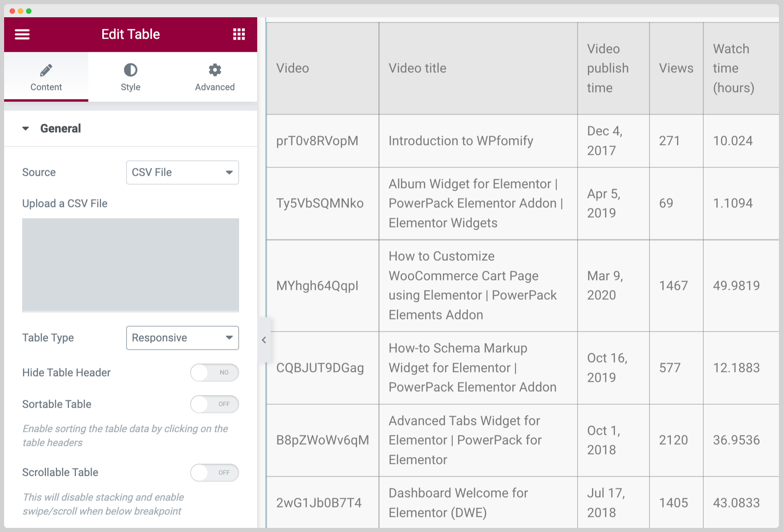This screenshot has width=783, height=532.
Task: Select the Style contrast icon
Action: pos(130,70)
